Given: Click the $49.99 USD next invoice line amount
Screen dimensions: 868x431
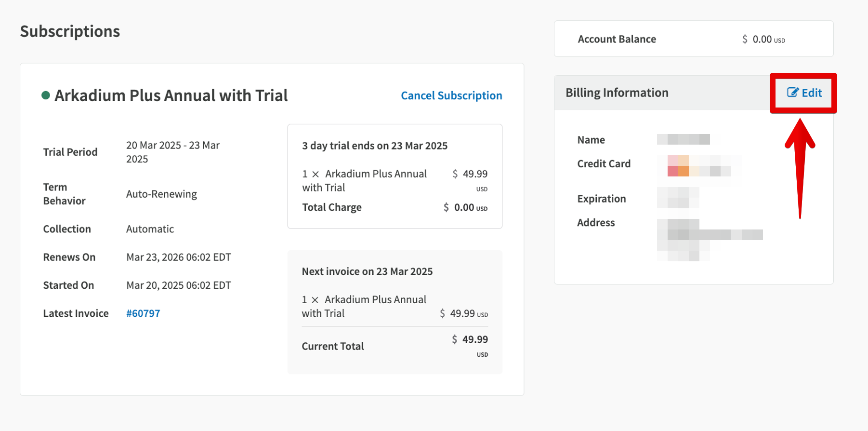Looking at the screenshot, I should click(x=464, y=313).
